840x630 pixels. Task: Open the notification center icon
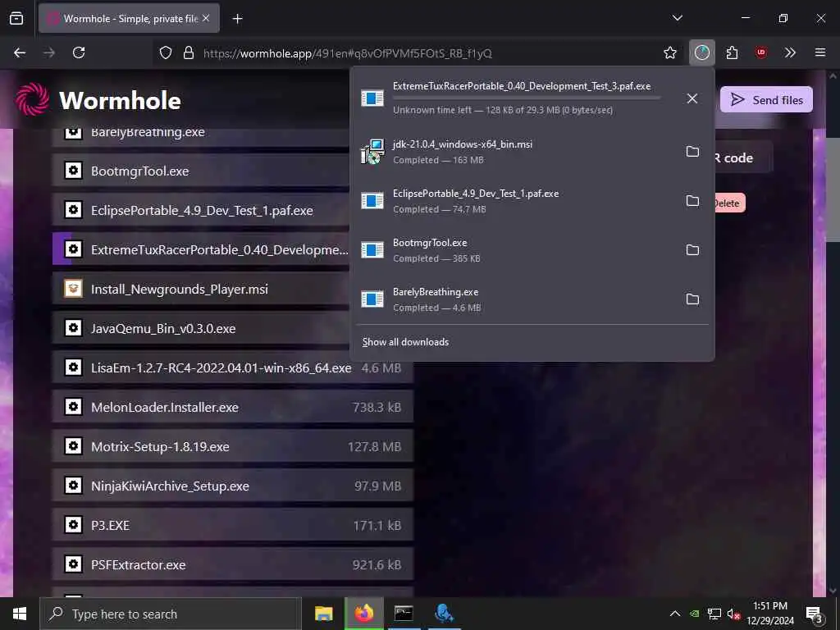click(815, 614)
